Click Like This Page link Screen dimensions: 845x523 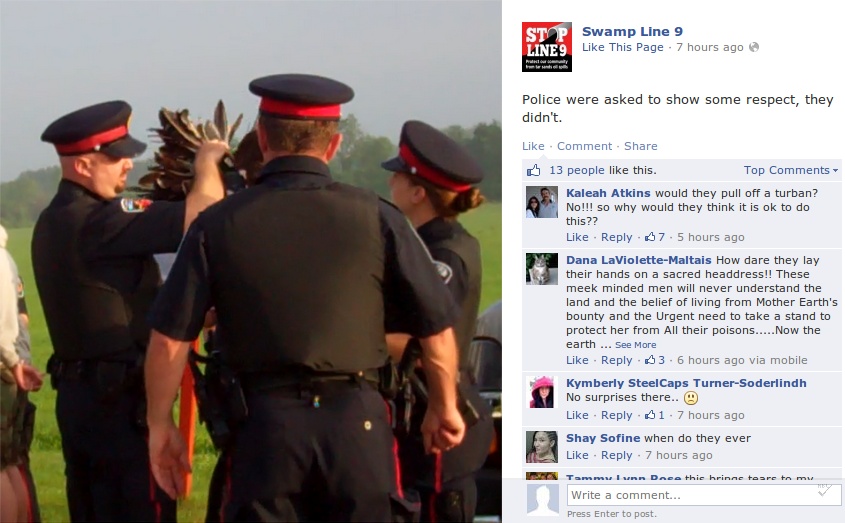pos(622,47)
